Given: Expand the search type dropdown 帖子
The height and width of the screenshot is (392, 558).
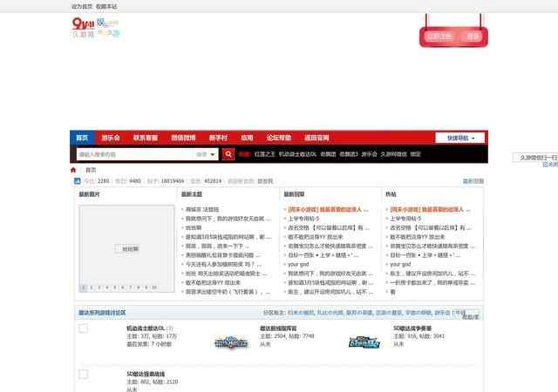Looking at the screenshot, I should (206, 154).
